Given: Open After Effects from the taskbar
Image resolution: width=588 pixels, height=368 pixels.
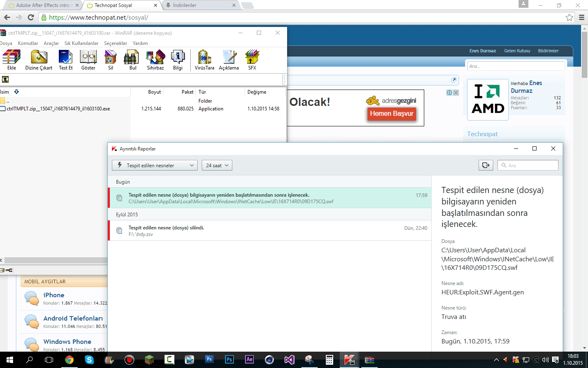Looking at the screenshot, I should coord(249,360).
